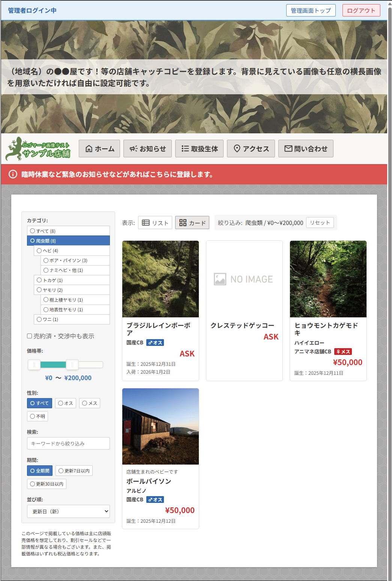This screenshot has height=581, width=392.
Task: Click the リセット filter button
Action: [320, 223]
